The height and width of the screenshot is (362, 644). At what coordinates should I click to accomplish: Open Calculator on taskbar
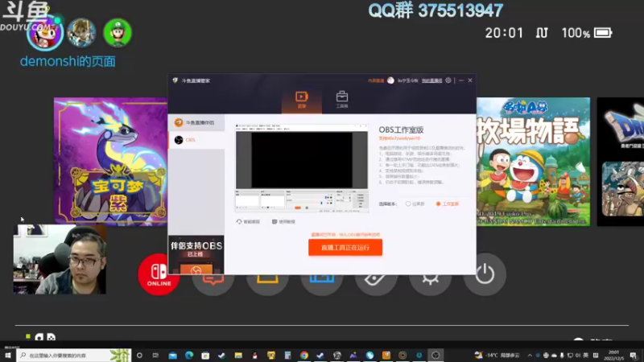[287, 356]
